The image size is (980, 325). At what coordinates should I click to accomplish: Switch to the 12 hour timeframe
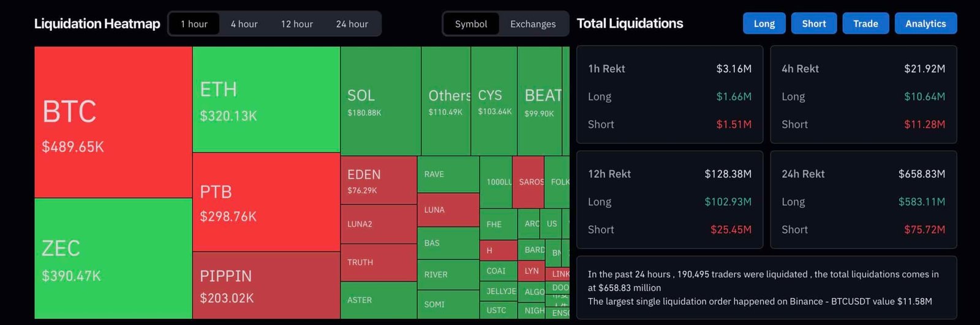point(296,24)
